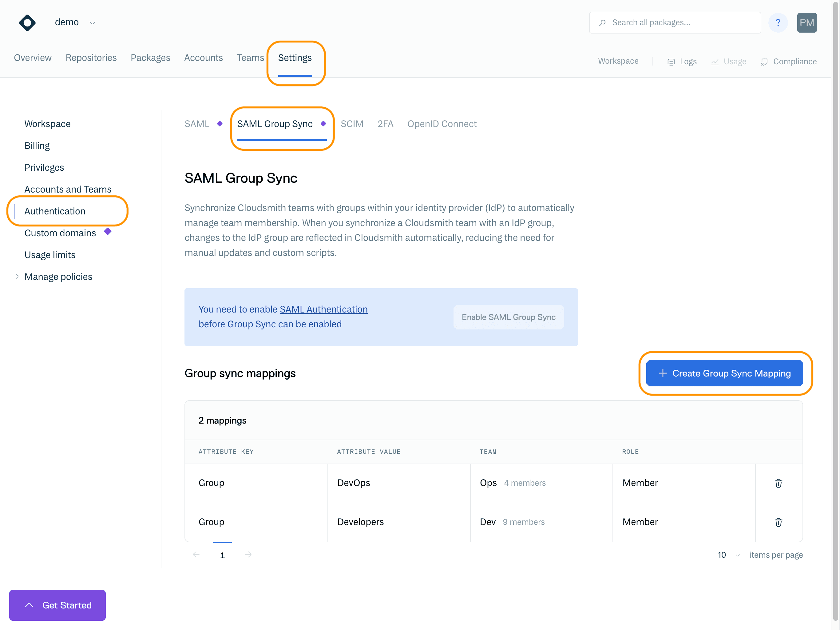840x630 pixels.
Task: Click Create Group Sync Mapping button
Action: 724,373
